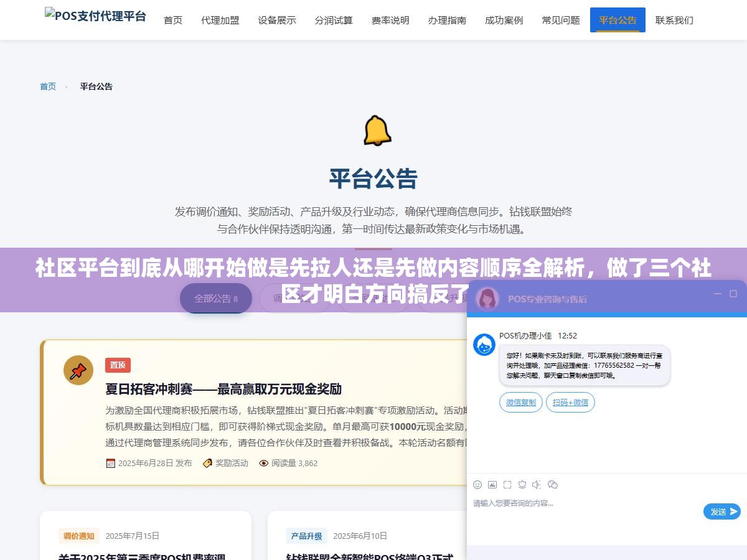Click the 阅读量 3,862 view count
The image size is (747, 560).
click(294, 463)
